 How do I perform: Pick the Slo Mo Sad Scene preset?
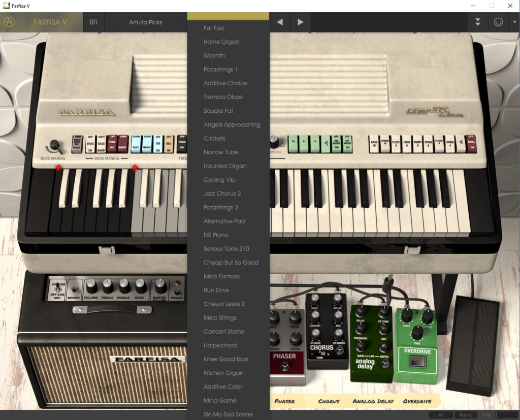(x=228, y=414)
